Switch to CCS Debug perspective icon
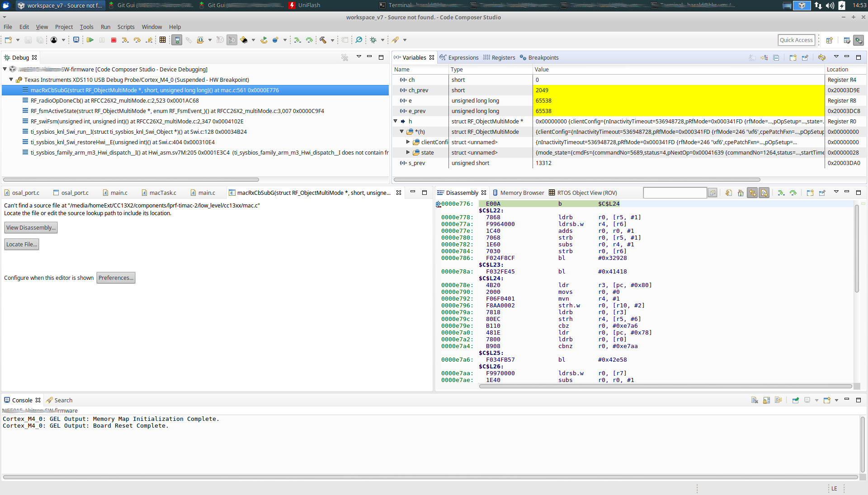868x495 pixels. click(x=859, y=40)
